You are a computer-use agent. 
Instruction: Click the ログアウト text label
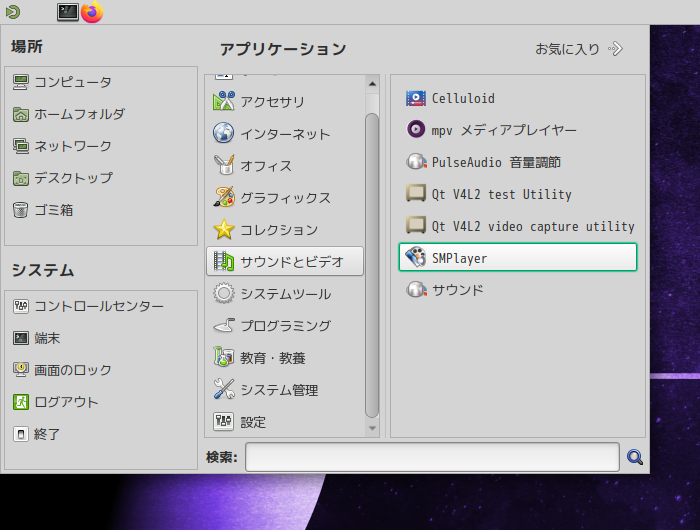point(67,402)
